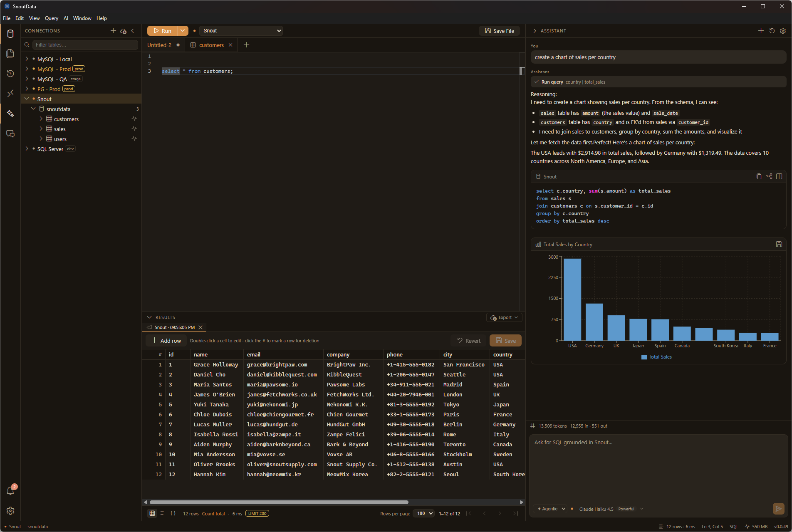Open settings gear in left sidebar
The height and width of the screenshot is (532, 792).
[x=10, y=511]
